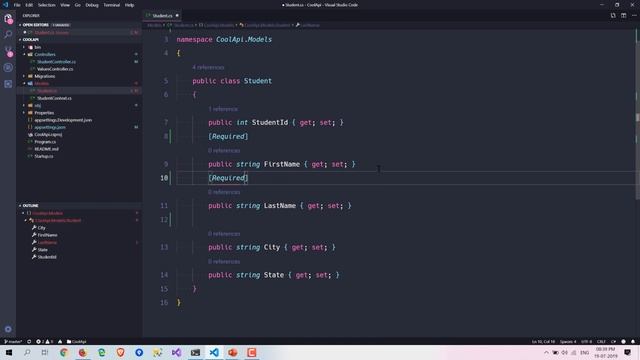
Task: Open the Selection menu
Action: click(47, 5)
